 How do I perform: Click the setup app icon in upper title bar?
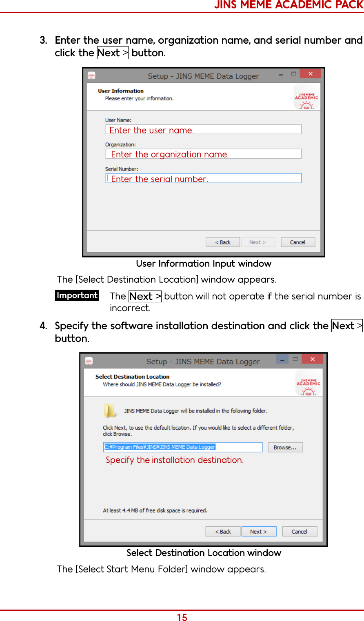[91, 75]
